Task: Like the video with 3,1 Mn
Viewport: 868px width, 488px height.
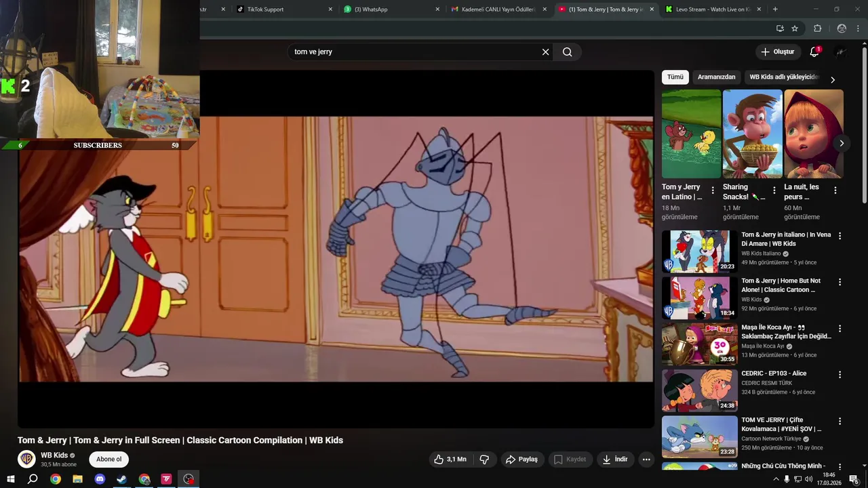Action: click(x=450, y=460)
